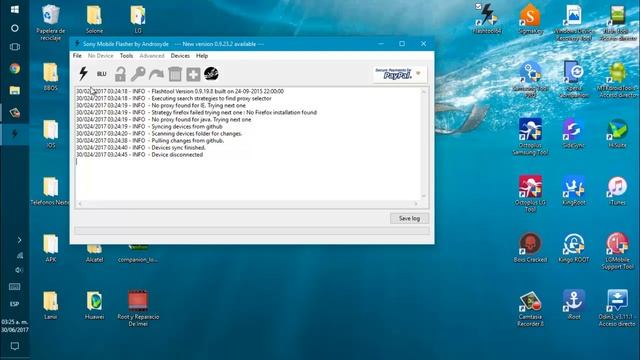Click the progress bar below the log
This screenshot has height=360, width=640.
point(252,231)
